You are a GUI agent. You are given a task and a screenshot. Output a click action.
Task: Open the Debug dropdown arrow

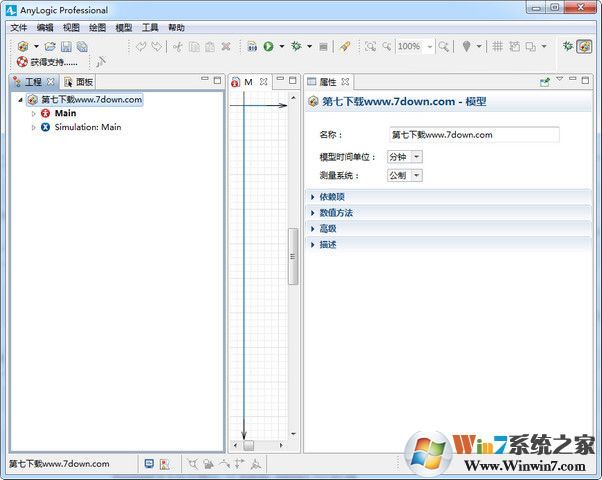309,46
